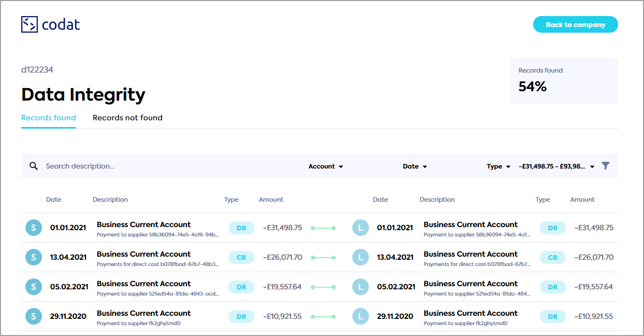Click the right DR badge for 01.01.2021
This screenshot has height=336, width=644.
click(x=553, y=228)
